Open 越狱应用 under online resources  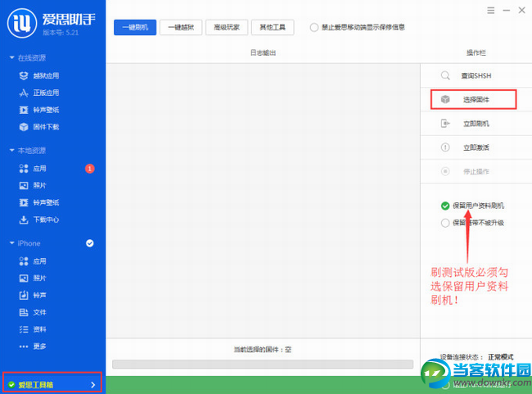[39, 75]
